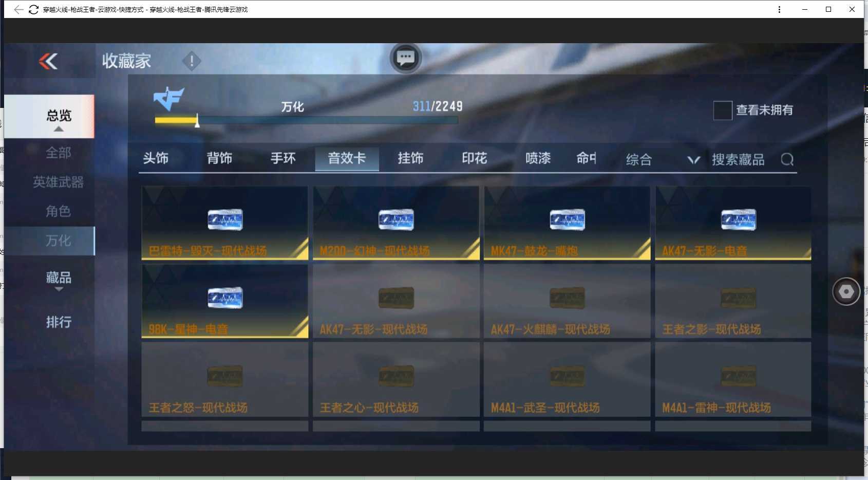Click the M200-幻神-现代战场 card title
The width and height of the screenshot is (868, 480).
[x=374, y=251]
